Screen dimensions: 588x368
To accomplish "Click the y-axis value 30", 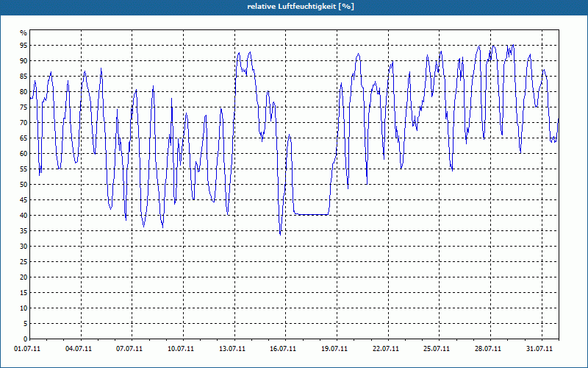I will point(24,247).
